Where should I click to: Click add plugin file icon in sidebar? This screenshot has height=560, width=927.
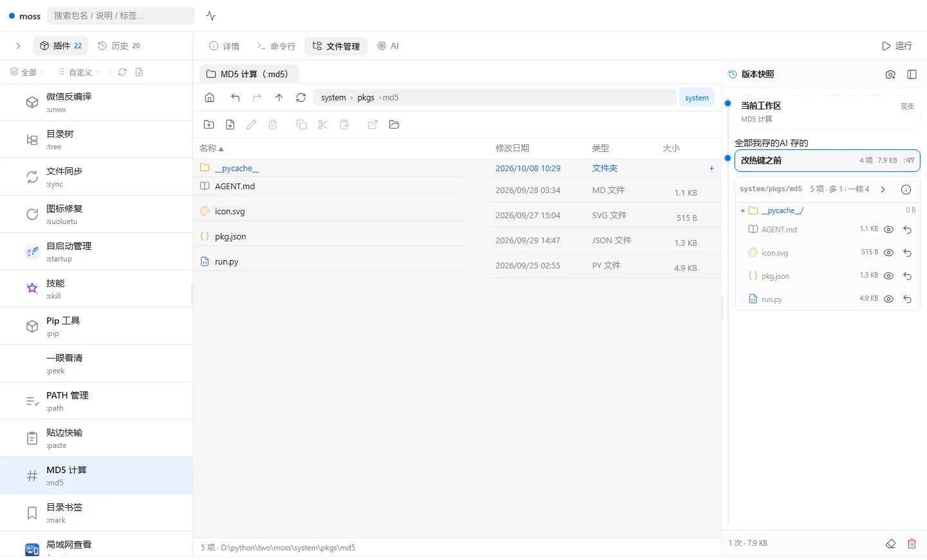[139, 72]
